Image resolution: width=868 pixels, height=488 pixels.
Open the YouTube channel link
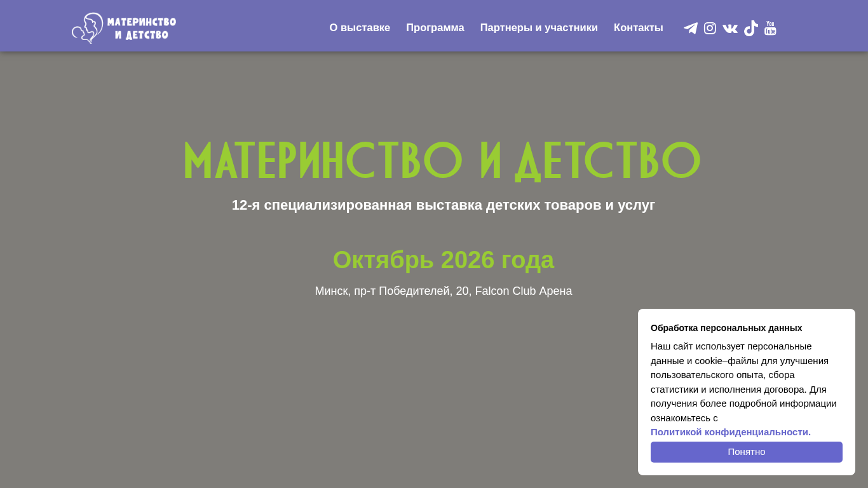[x=770, y=28]
